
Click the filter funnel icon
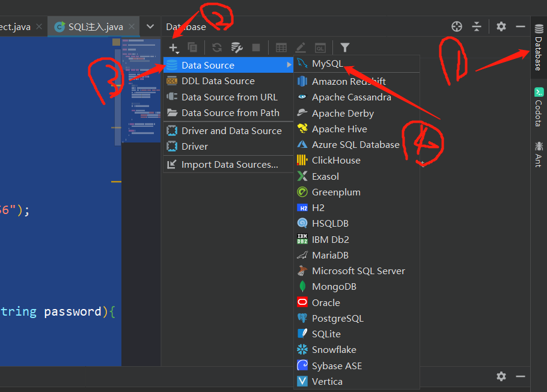pos(344,47)
